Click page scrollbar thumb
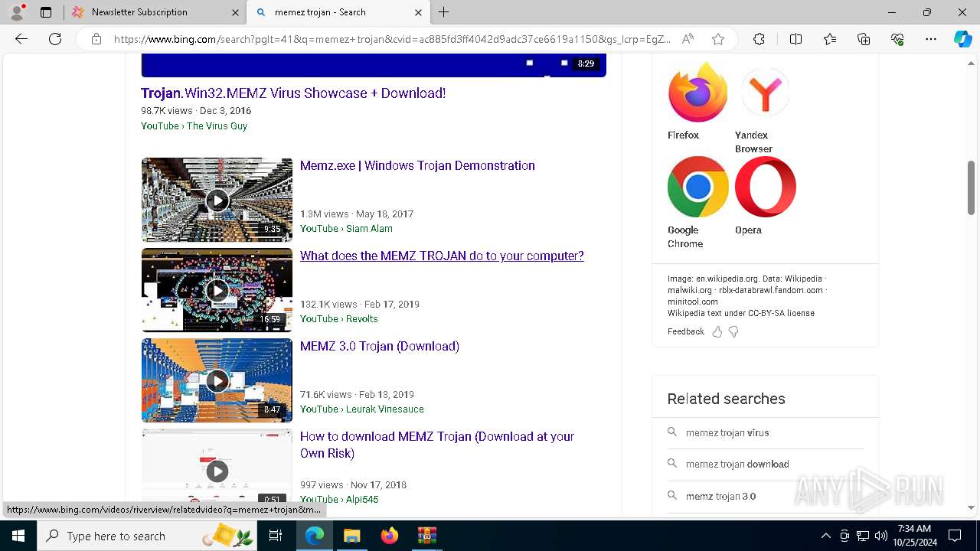Image resolution: width=980 pixels, height=551 pixels. click(x=972, y=188)
